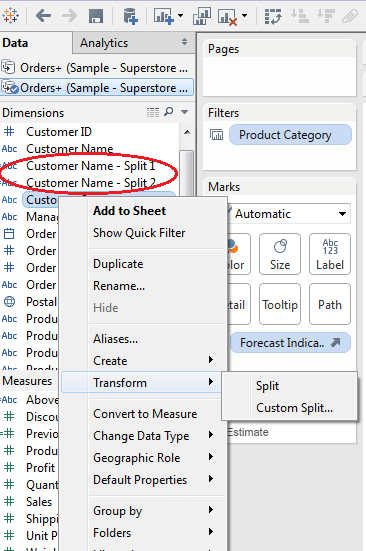Select the Customer Name field

point(70,149)
